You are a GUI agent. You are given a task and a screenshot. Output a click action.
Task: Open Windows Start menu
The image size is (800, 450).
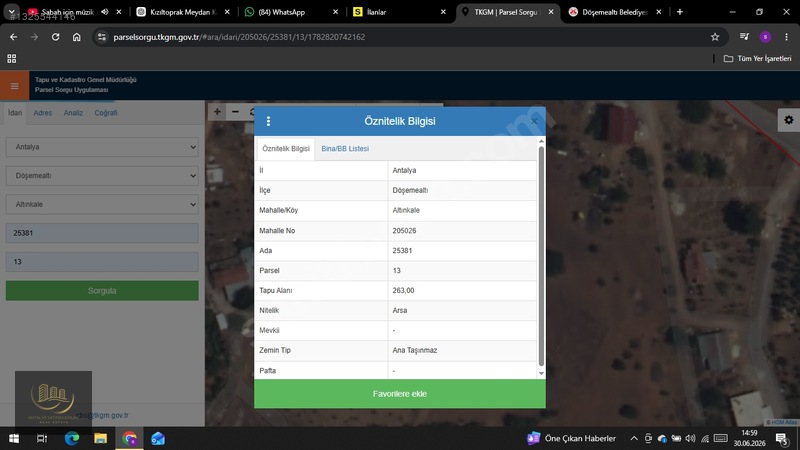[x=14, y=438]
